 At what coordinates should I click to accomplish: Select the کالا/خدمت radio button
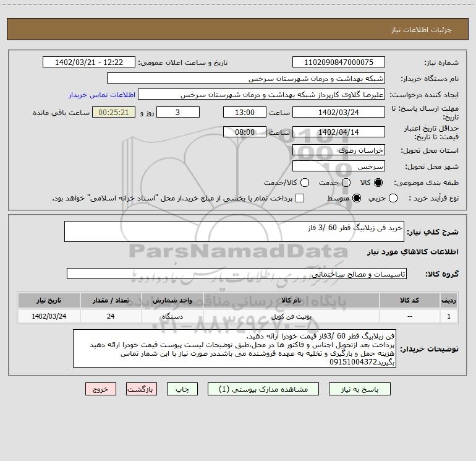pyautogui.click(x=305, y=183)
